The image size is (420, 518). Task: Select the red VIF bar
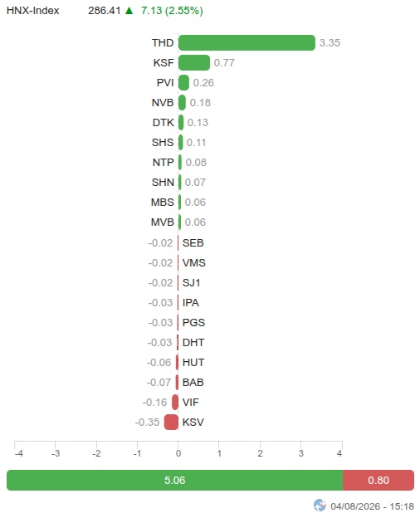[x=175, y=402]
